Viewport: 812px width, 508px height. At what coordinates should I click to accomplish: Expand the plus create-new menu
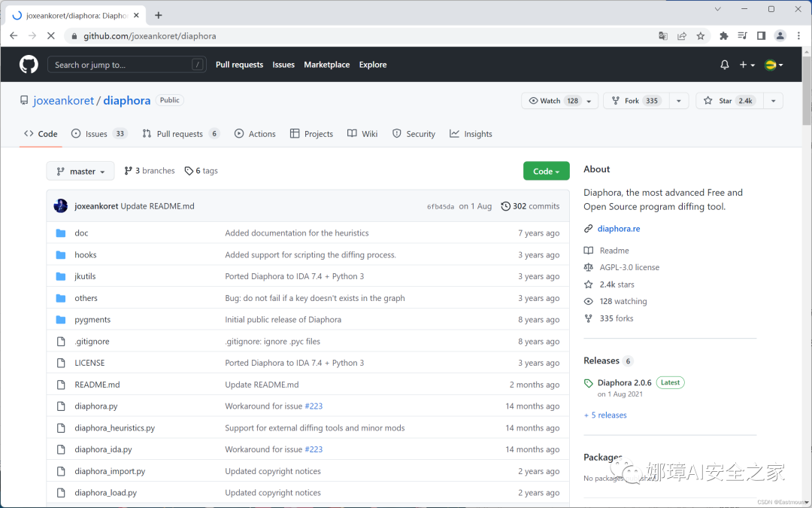click(x=747, y=65)
